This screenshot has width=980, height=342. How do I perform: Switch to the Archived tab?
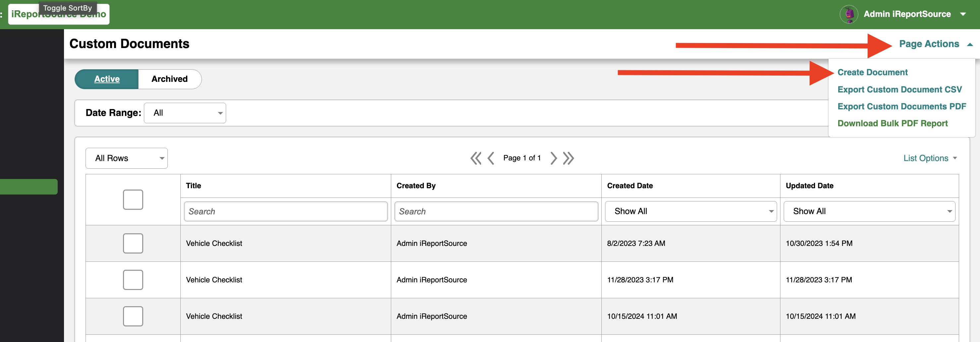[170, 79]
